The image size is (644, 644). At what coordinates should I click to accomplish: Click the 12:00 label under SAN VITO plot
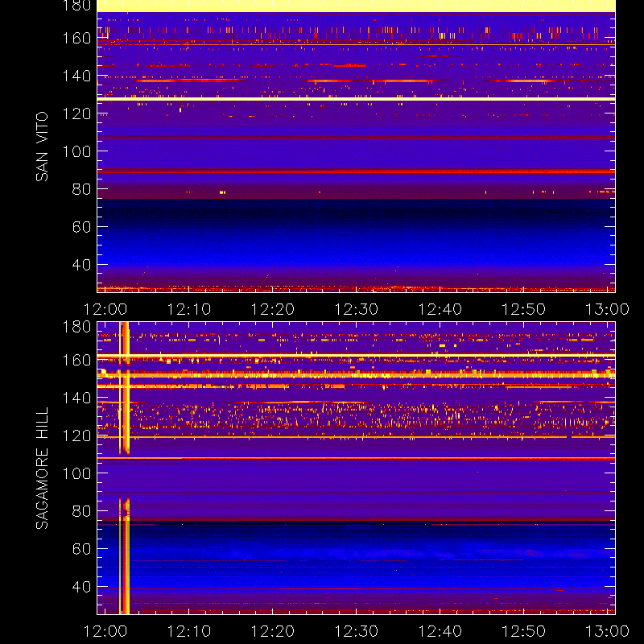click(x=105, y=309)
